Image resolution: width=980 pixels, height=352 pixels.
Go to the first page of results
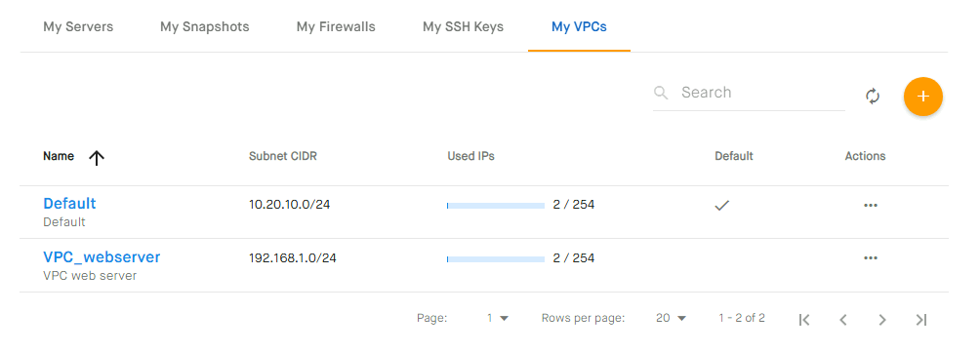click(804, 320)
